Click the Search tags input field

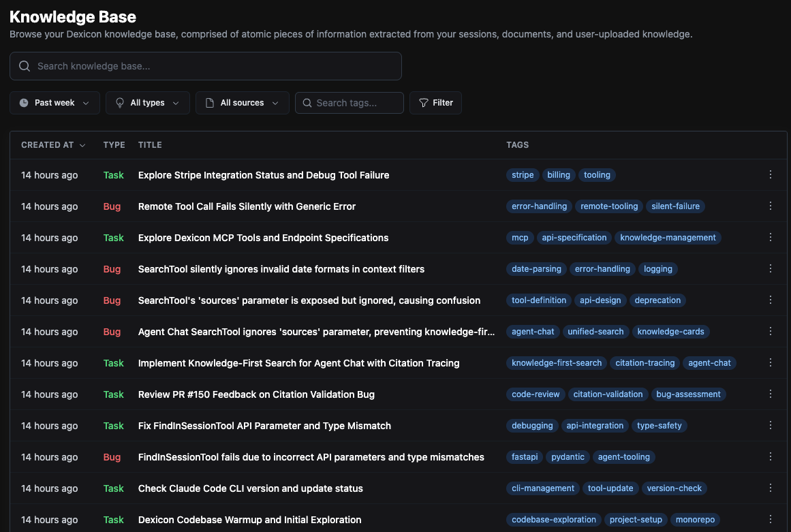tap(354, 102)
